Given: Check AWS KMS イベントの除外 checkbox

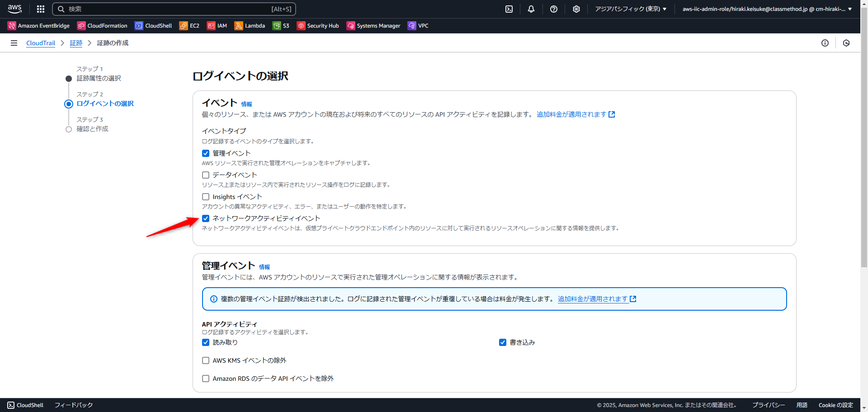Looking at the screenshot, I should [x=206, y=360].
